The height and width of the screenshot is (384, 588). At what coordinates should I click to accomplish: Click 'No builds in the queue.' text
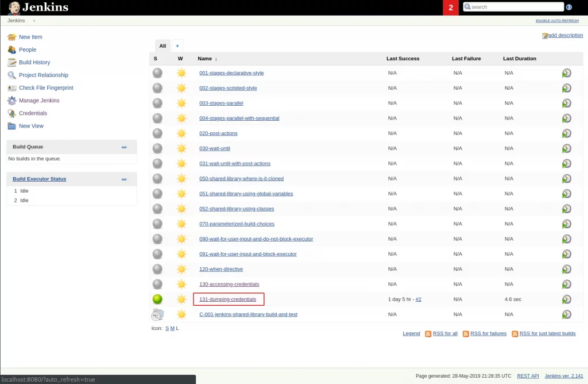34,159
